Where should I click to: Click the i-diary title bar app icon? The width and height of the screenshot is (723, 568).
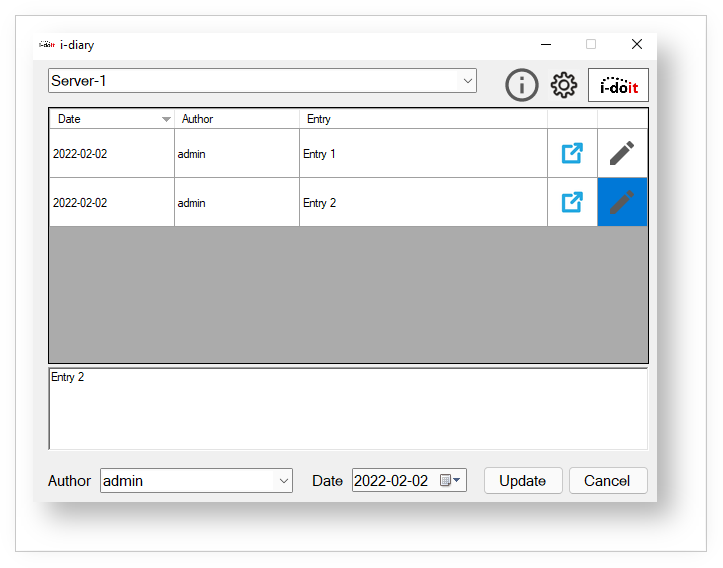coord(47,45)
